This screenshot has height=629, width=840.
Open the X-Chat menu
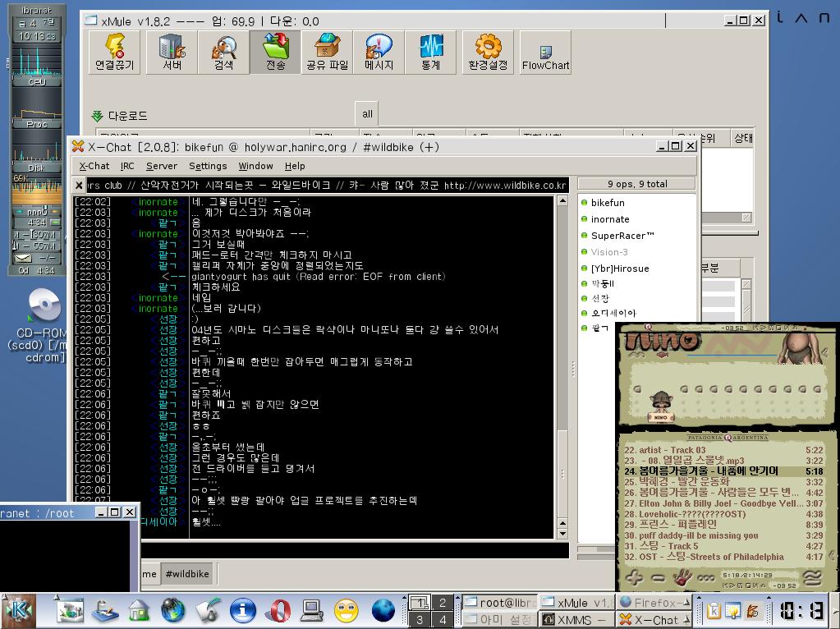point(94,166)
